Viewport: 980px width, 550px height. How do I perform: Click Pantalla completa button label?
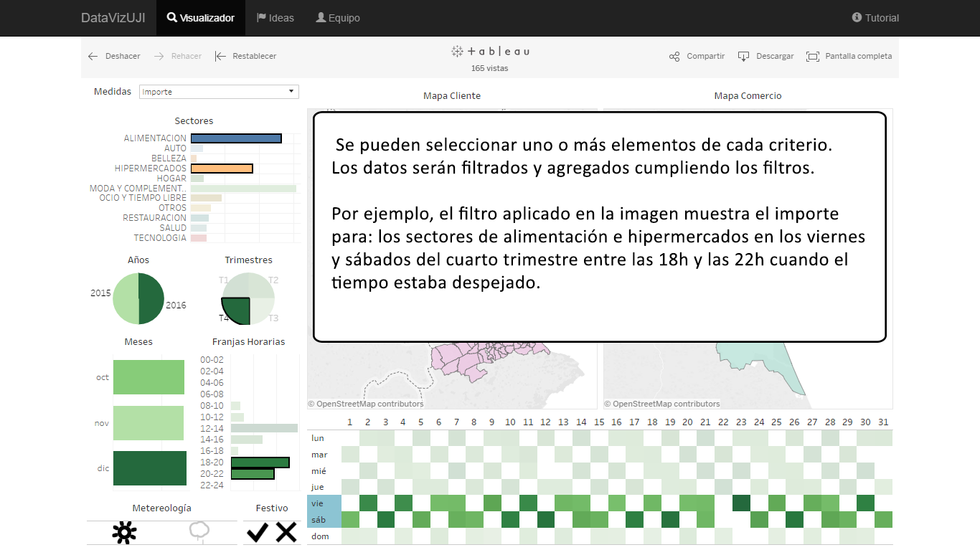coord(859,56)
